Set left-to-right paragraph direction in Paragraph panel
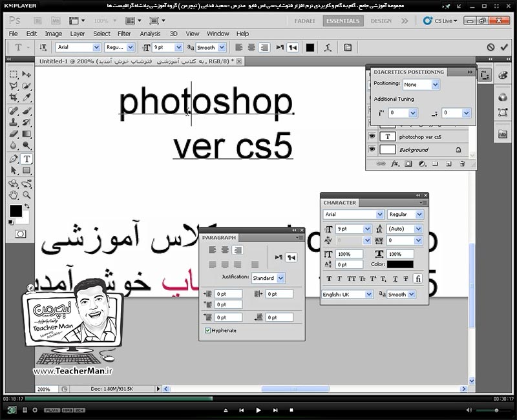The width and height of the screenshot is (517, 420). point(279,257)
